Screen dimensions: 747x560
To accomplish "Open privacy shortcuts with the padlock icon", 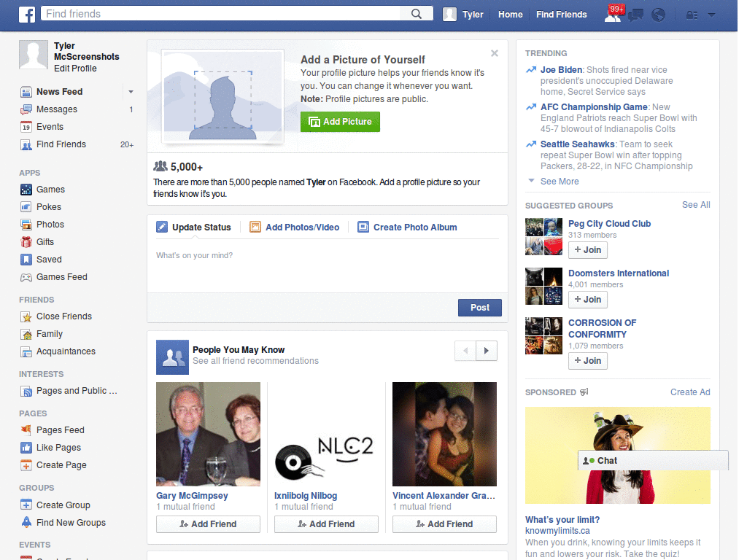I will 691,14.
